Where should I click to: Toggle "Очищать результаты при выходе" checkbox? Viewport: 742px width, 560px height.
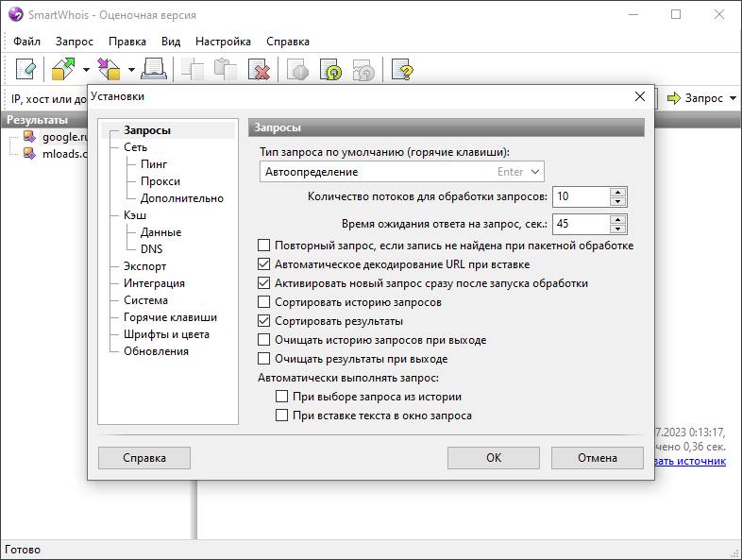(x=264, y=359)
